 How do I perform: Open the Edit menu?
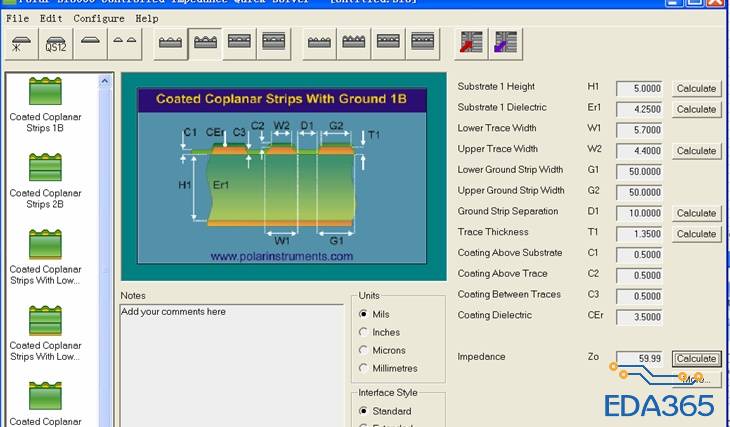click(x=51, y=19)
